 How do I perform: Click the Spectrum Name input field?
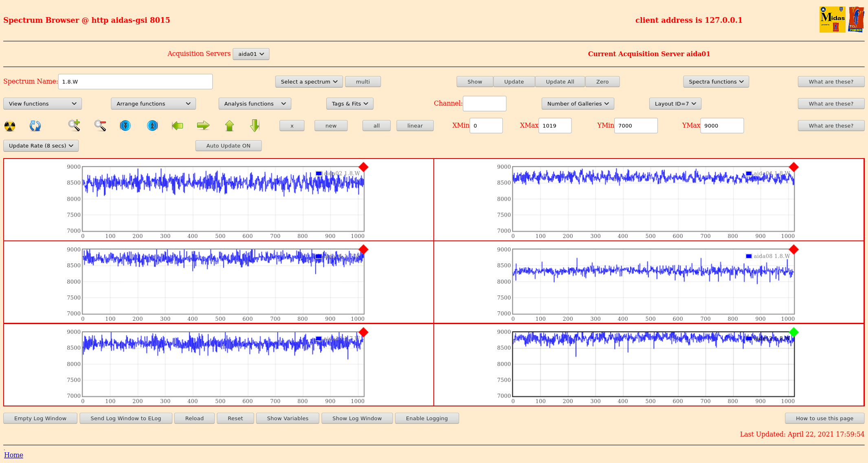pyautogui.click(x=135, y=82)
